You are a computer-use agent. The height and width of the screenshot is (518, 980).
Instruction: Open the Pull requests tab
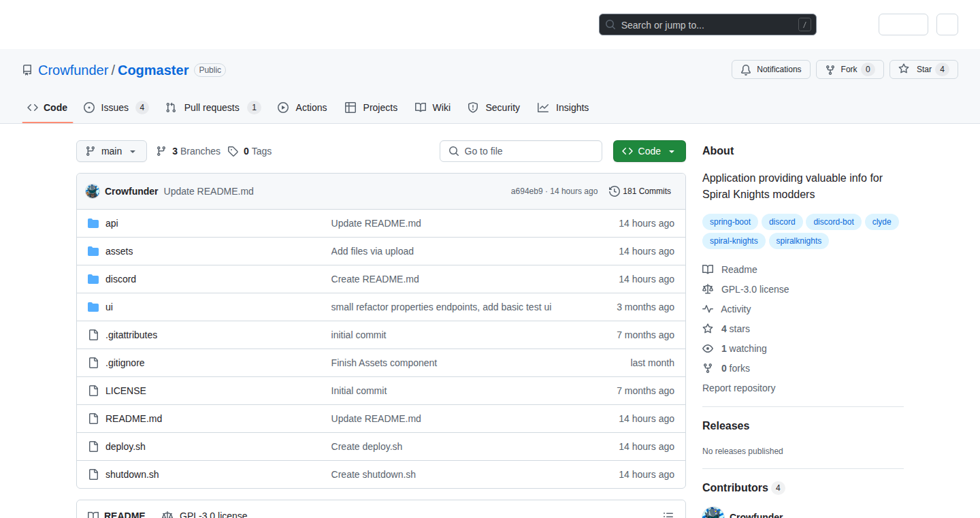click(x=213, y=108)
